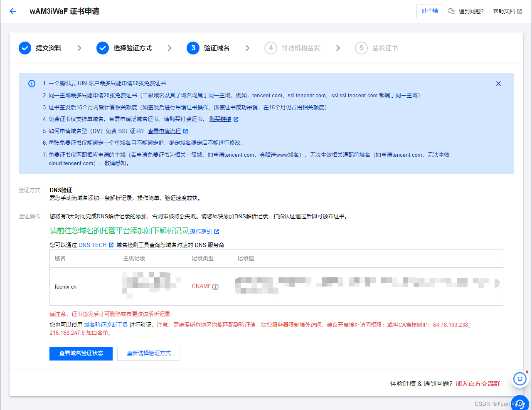
Task: Select the 选择验证方式 step checkmark
Action: point(103,48)
